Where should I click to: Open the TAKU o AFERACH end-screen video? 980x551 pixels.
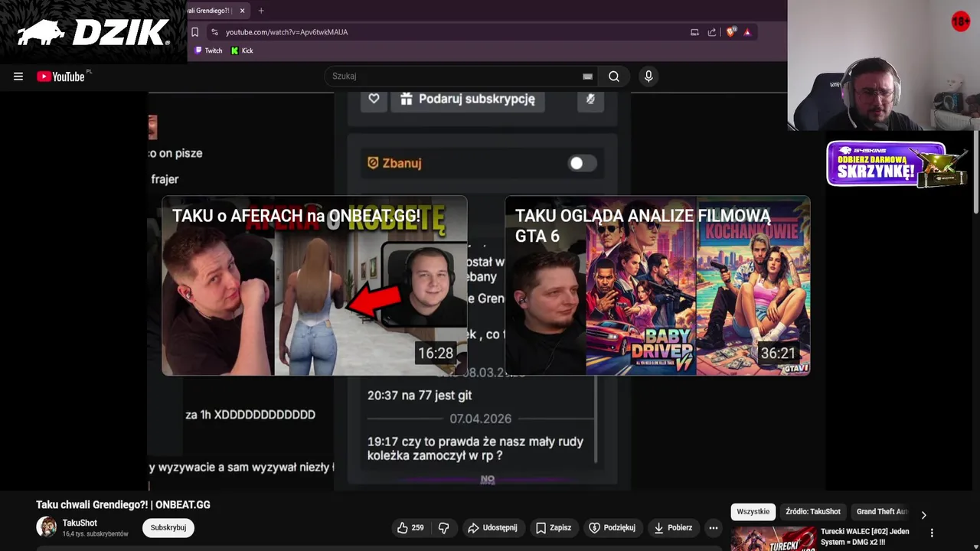tap(314, 285)
